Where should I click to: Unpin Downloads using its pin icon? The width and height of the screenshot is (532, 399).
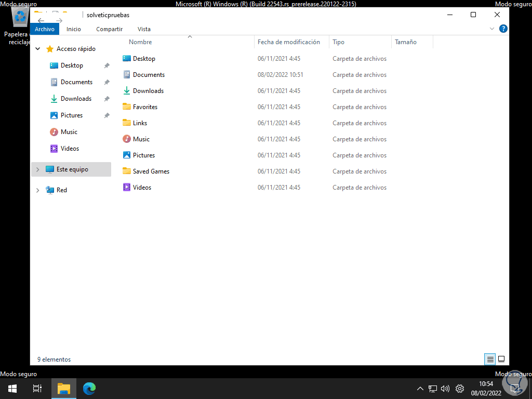click(x=107, y=99)
